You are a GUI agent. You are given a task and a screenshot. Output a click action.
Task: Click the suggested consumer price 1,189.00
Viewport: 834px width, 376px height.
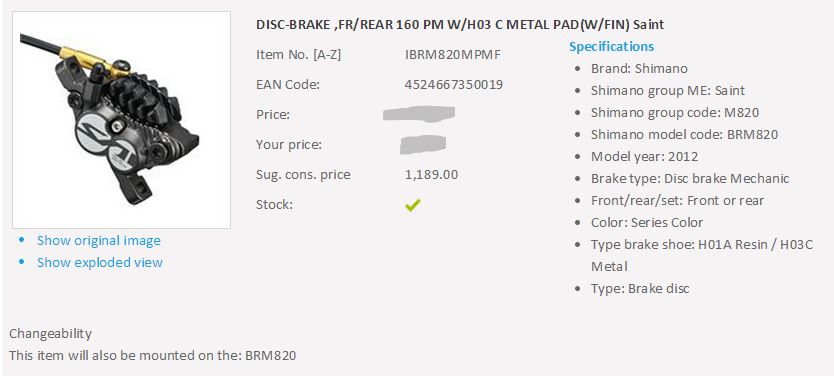pos(431,174)
